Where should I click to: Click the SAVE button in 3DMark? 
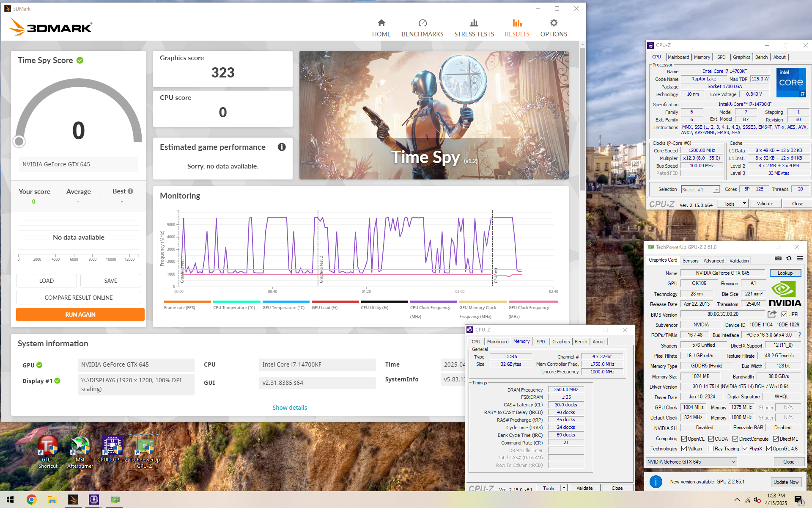[x=111, y=281]
